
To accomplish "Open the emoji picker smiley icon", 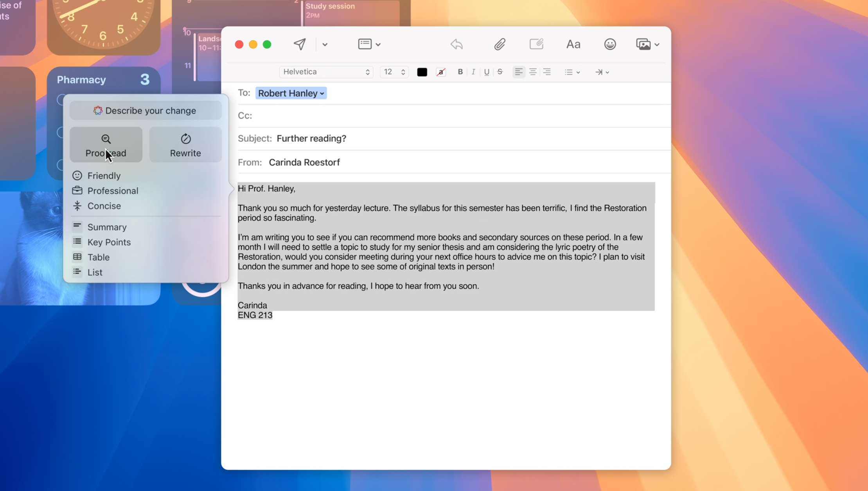I will (x=610, y=44).
